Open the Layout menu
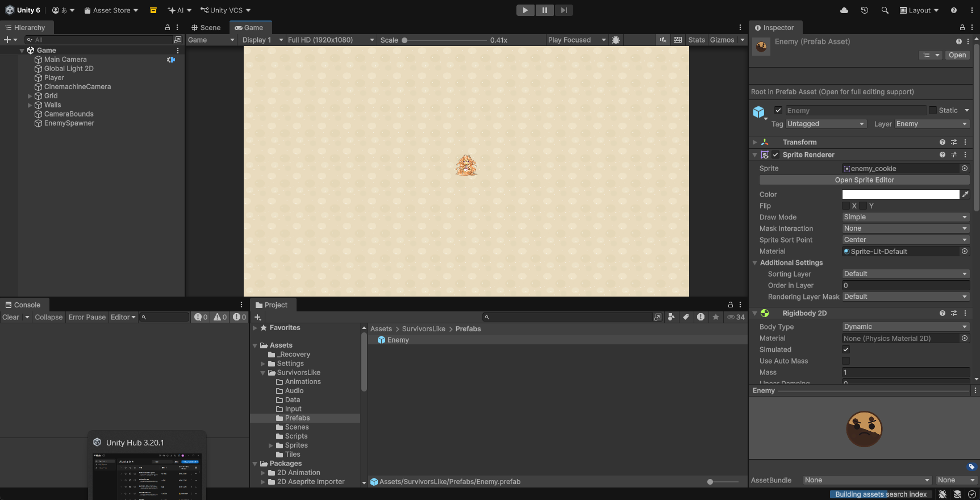980x500 pixels. (919, 10)
